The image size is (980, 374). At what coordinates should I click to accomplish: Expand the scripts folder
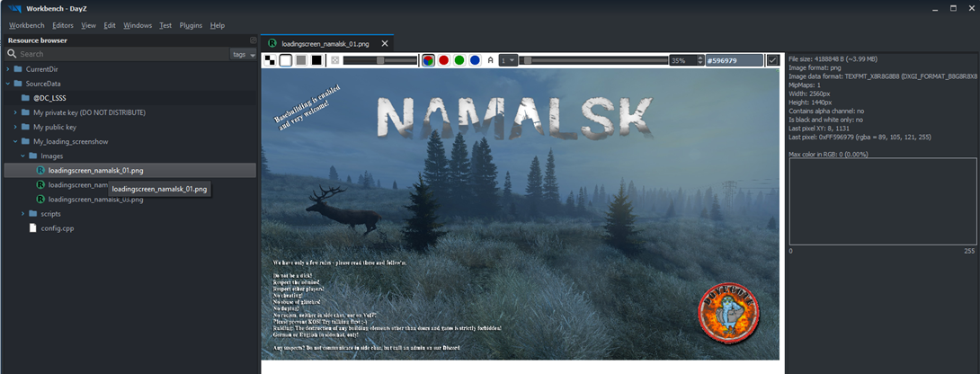point(23,214)
